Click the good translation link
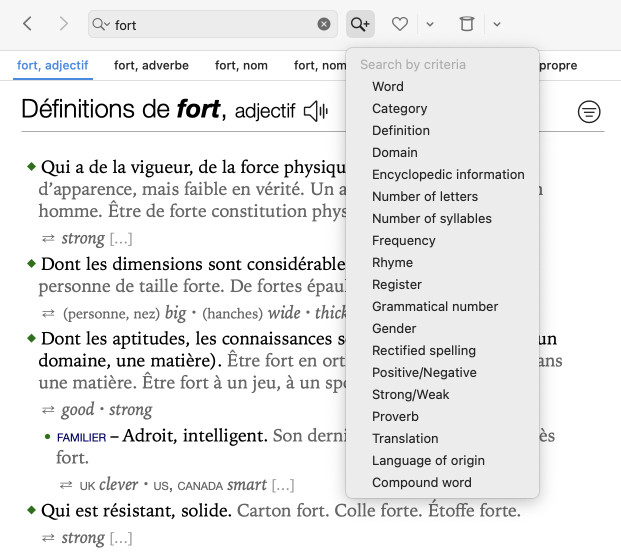 [77, 409]
